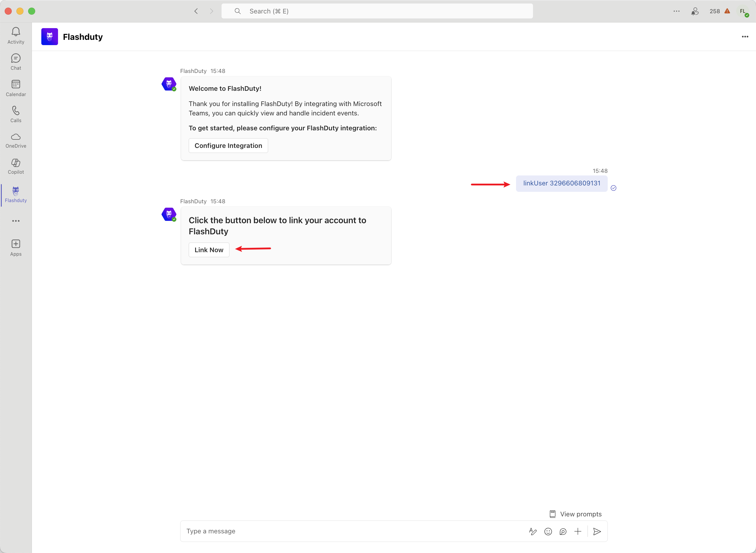The image size is (756, 553).
Task: Launch Copilot from the sidebar
Action: (16, 166)
